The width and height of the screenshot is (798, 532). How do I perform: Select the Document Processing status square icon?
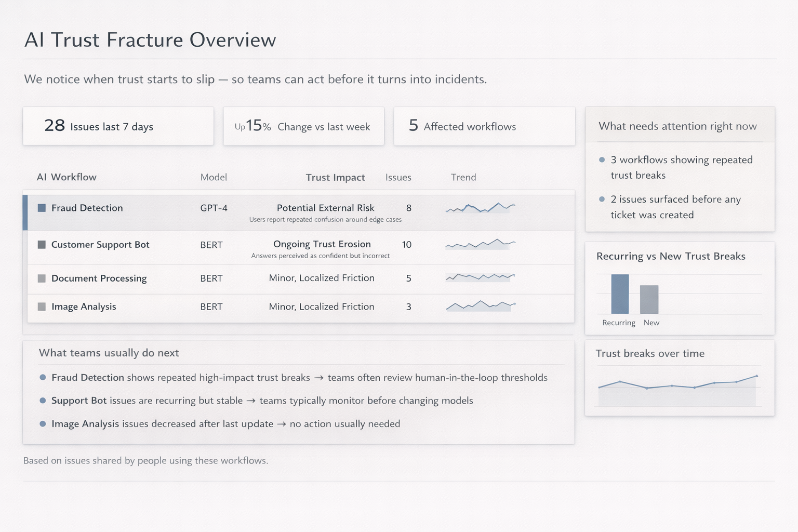42,278
